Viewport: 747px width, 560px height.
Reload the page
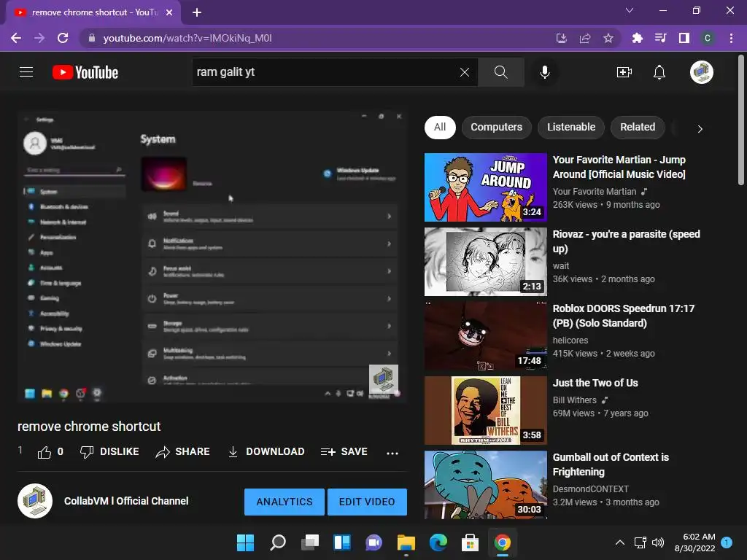click(x=63, y=38)
